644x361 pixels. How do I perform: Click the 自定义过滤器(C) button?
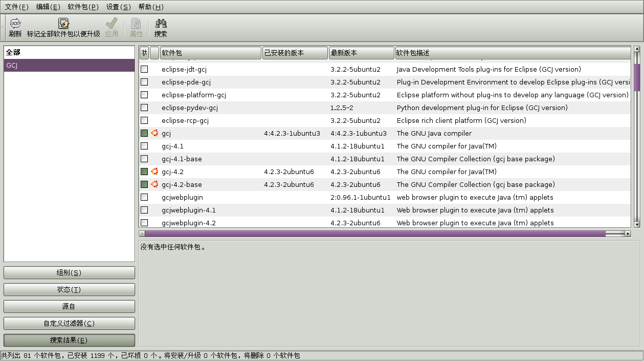(69, 323)
